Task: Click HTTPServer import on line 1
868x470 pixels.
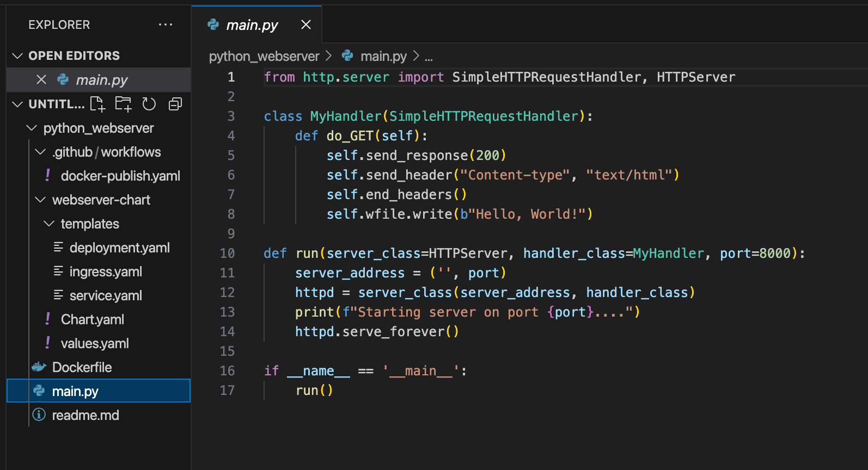Action: pyautogui.click(x=696, y=77)
